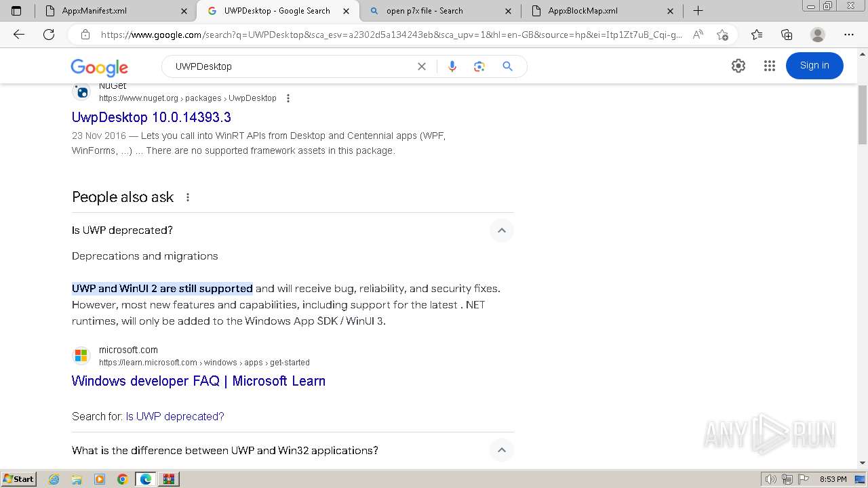The image size is (868, 488).
Task: Switch to the AppxBlockMap.xml tab
Action: tap(603, 11)
